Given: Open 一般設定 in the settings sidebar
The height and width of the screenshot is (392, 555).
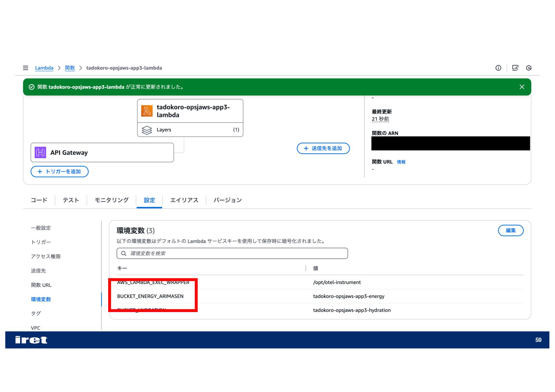Looking at the screenshot, I should (x=41, y=228).
